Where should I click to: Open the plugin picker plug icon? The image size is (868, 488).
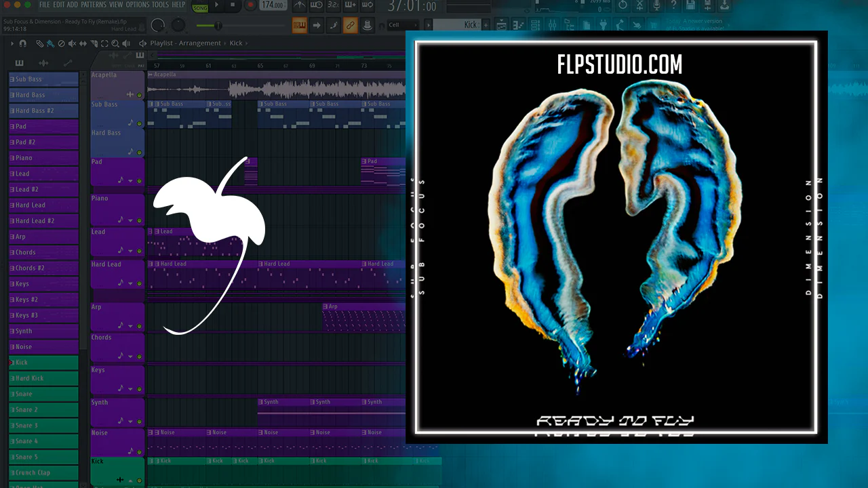point(604,25)
